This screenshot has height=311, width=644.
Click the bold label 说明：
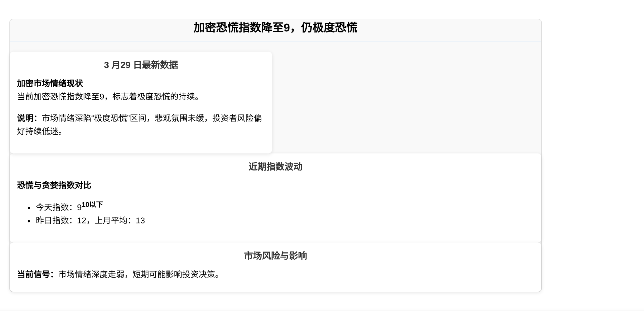click(x=27, y=118)
